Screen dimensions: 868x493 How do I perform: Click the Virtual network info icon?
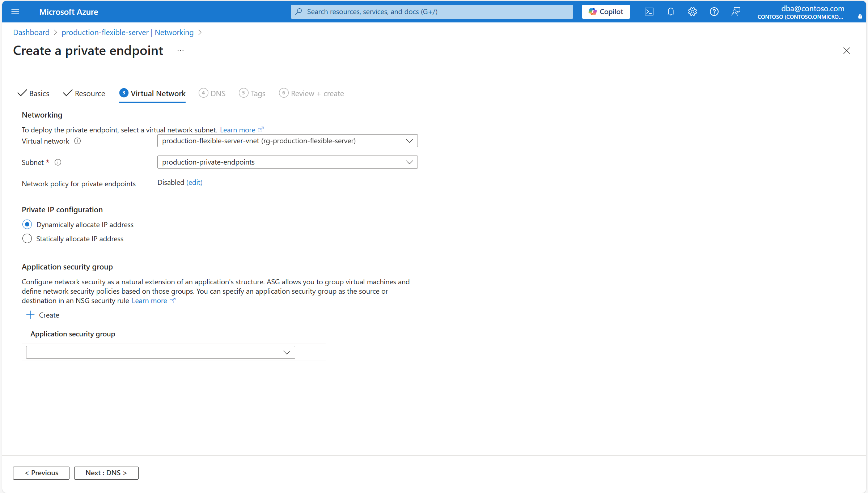tap(77, 141)
